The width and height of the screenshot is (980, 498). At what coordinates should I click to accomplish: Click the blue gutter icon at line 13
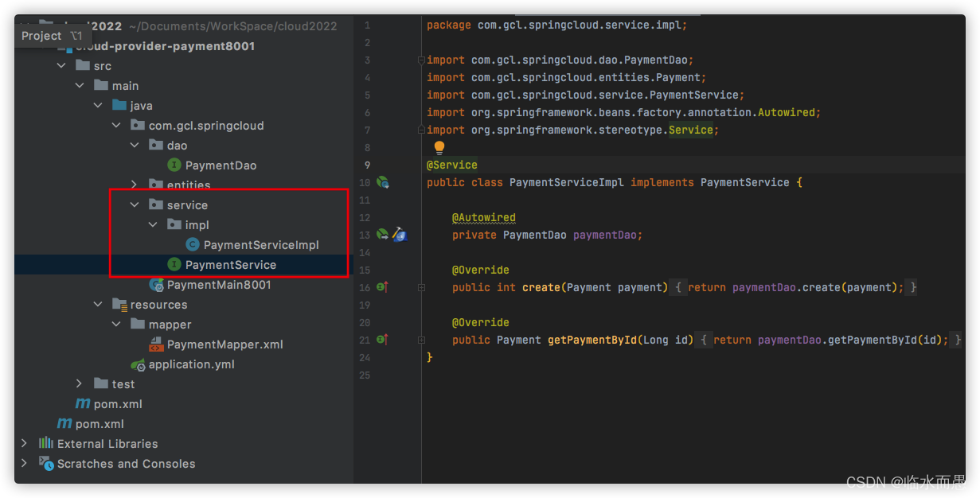coord(400,235)
